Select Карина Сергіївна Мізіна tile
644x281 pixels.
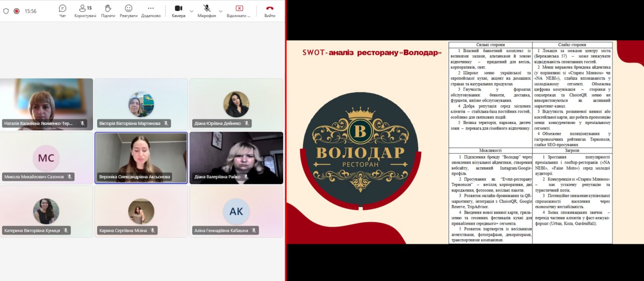pyautogui.click(x=141, y=212)
